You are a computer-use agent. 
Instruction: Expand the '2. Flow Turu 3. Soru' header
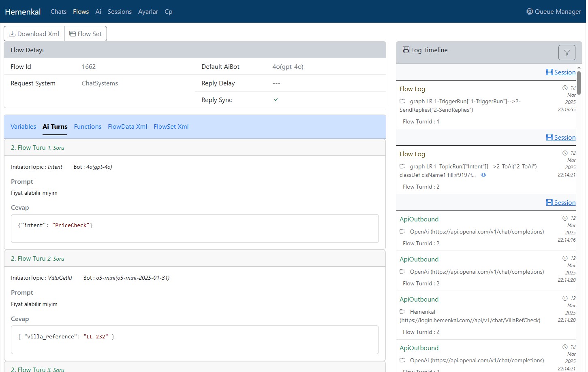click(37, 369)
